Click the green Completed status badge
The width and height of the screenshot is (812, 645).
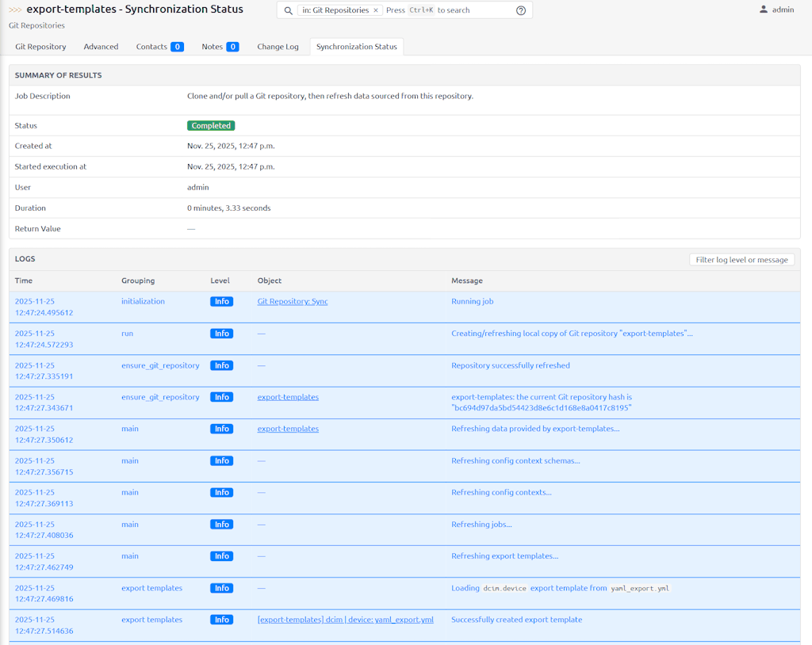tap(211, 126)
